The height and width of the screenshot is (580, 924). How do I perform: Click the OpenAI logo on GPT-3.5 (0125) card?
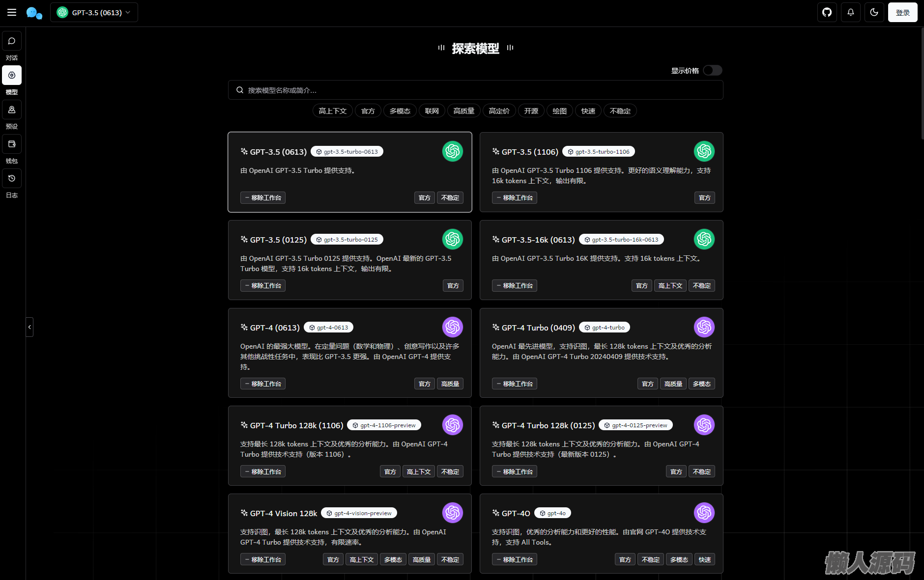click(x=453, y=239)
